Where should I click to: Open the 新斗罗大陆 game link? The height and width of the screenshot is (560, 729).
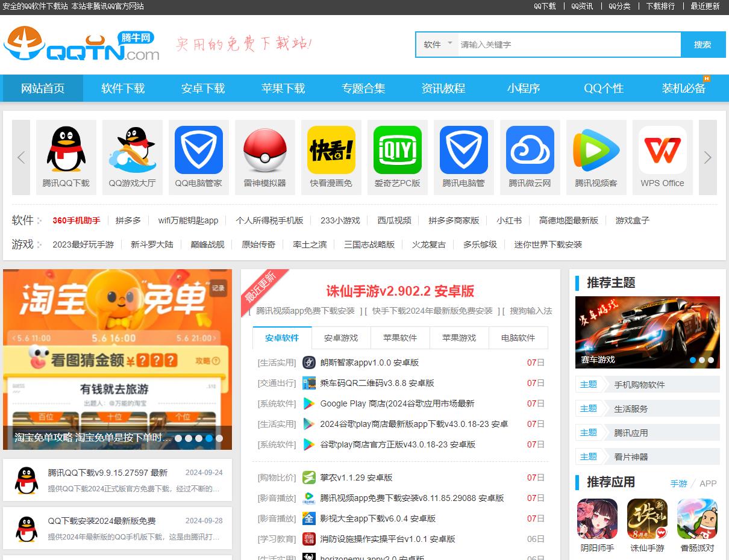tap(152, 244)
